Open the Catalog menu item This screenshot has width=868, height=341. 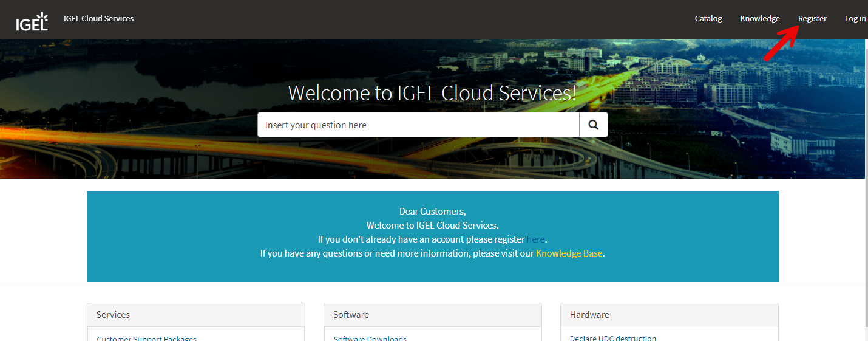[x=708, y=19]
